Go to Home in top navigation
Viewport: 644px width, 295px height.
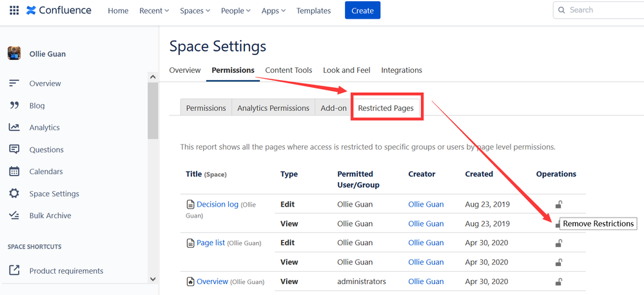coord(118,11)
